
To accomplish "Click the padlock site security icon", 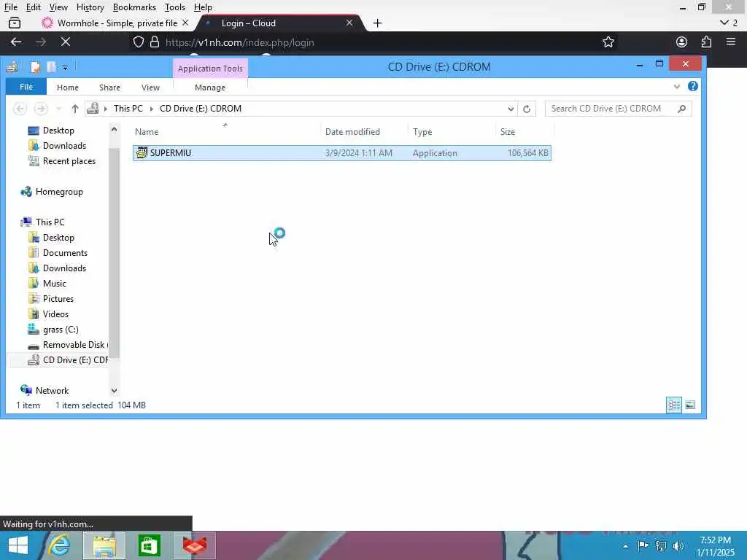I will pos(155,42).
